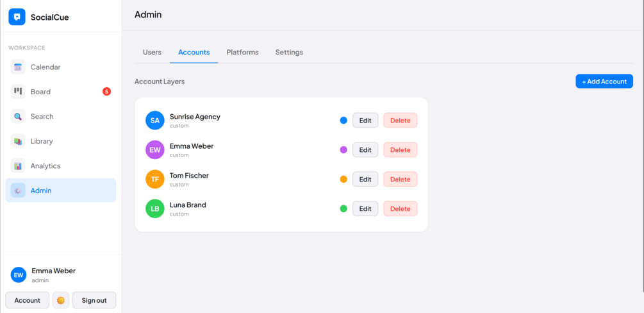Toggle the sun theme switch button
Viewport: 644px width, 313px height.
click(x=61, y=300)
